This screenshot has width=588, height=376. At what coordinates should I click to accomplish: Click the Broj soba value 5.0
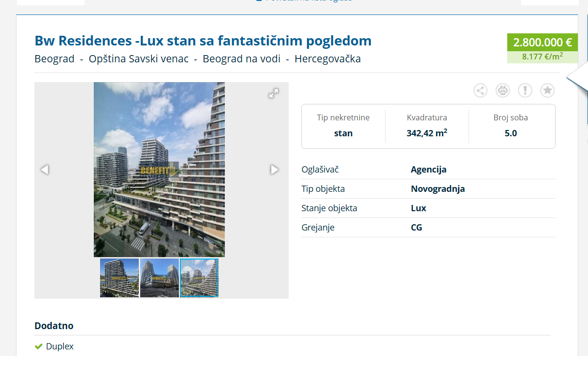coord(511,133)
